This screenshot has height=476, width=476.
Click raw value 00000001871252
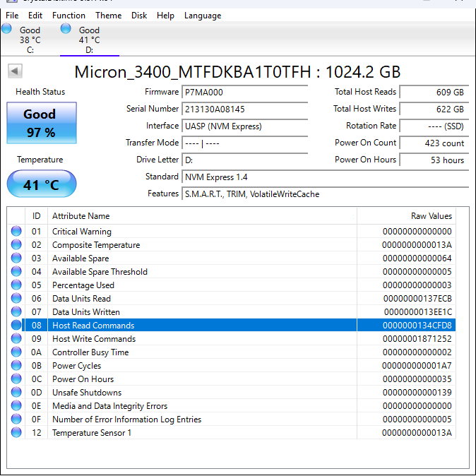coord(417,339)
